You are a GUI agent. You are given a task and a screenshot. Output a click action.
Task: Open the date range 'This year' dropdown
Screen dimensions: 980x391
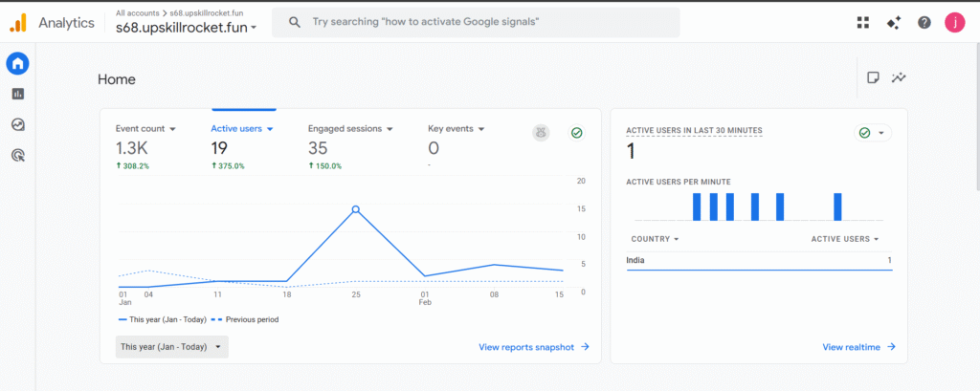[171, 347]
